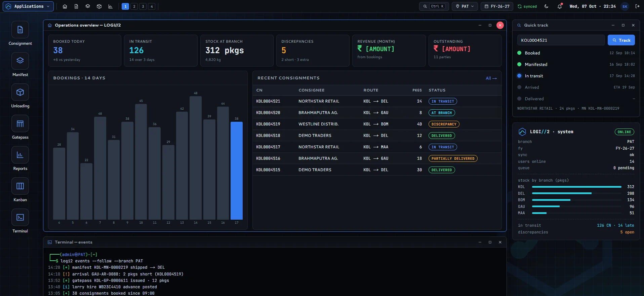
Task: Click the Quick track consignment number field
Action: (561, 40)
